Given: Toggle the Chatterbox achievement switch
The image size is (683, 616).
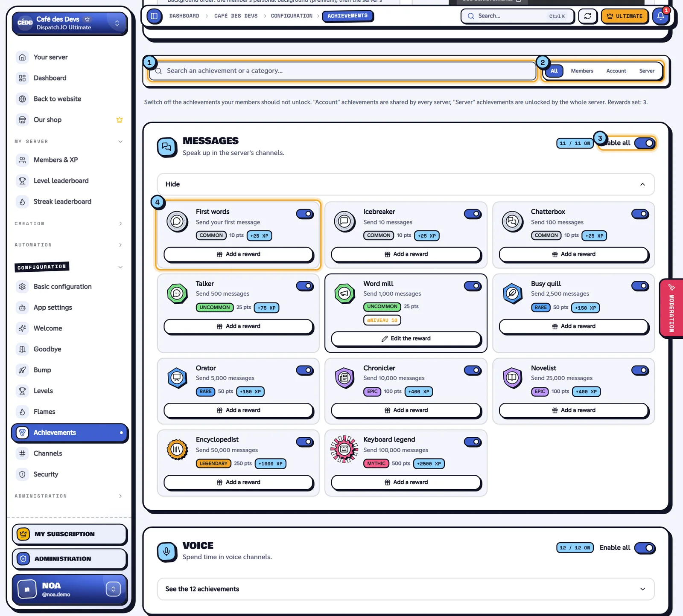Looking at the screenshot, I should (640, 214).
